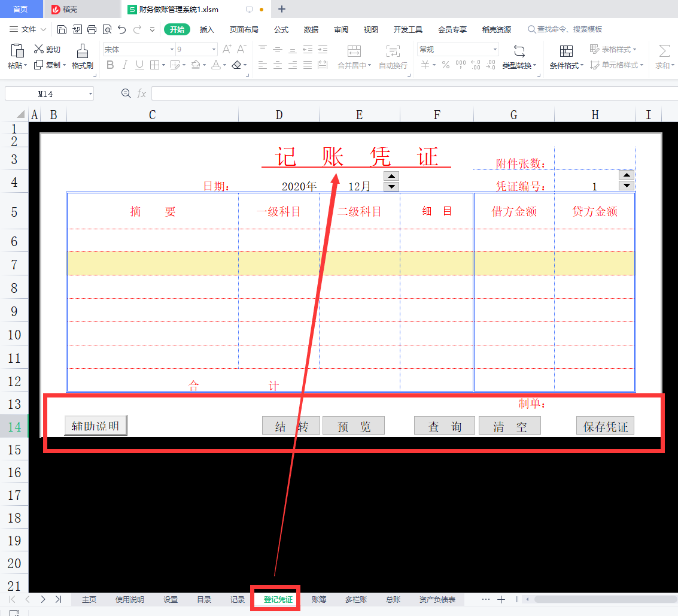
Task: Click the decrease indent icon
Action: [308, 49]
